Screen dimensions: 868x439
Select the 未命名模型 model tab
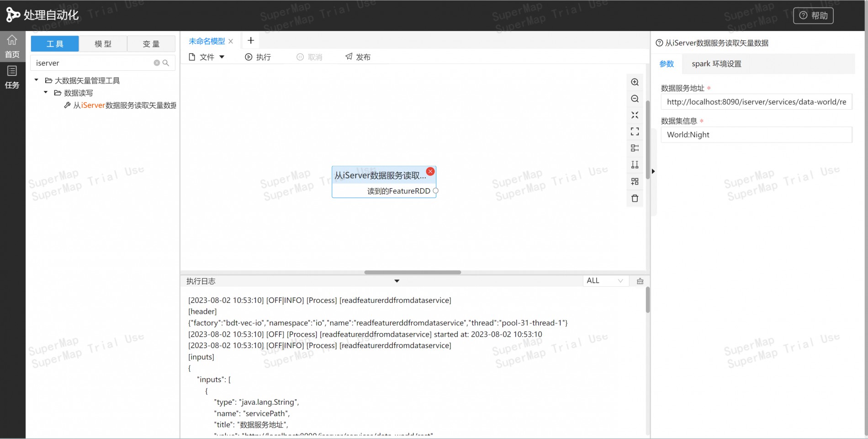[206, 41]
